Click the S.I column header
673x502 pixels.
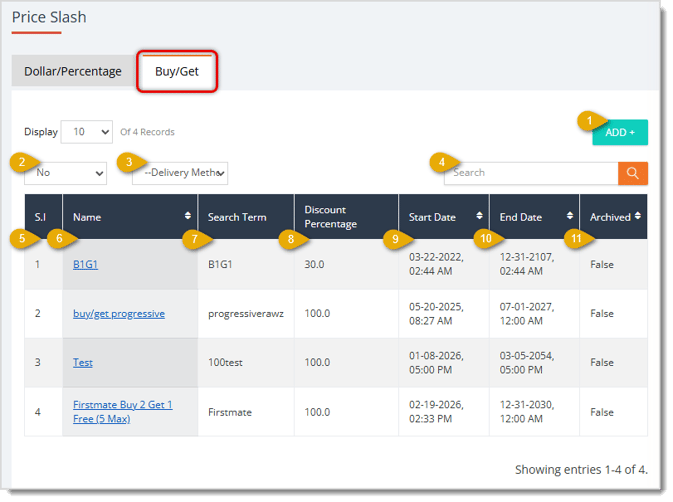(43, 217)
